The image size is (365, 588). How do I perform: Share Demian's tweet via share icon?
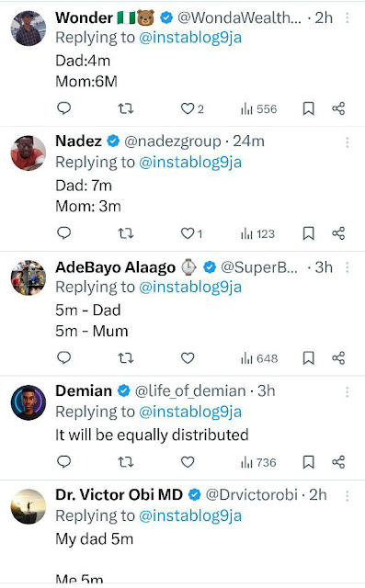point(338,462)
